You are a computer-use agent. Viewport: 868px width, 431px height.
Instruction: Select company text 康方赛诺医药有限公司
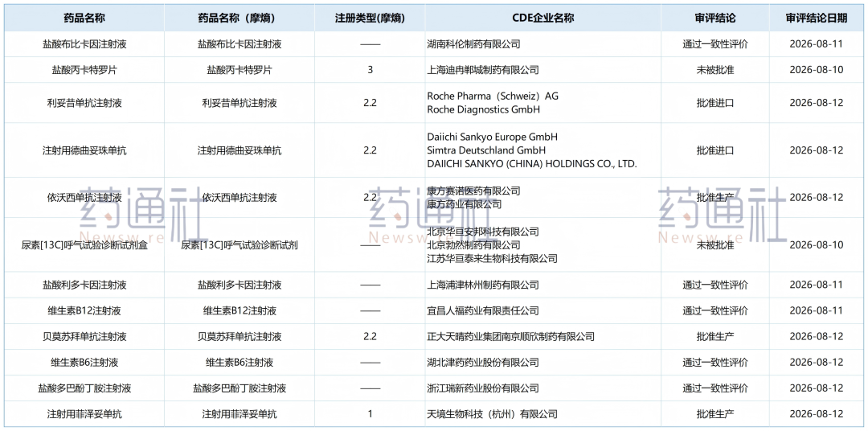point(474,191)
